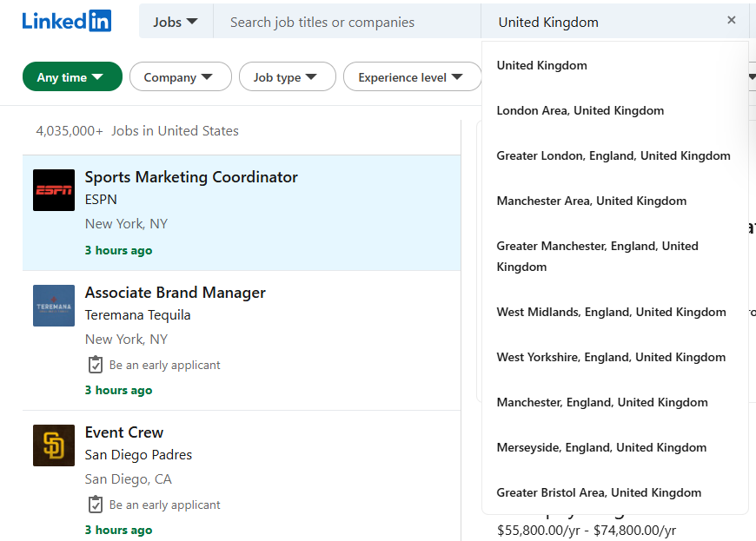756x541 pixels.
Task: Expand the Experience level filter
Action: tap(412, 76)
